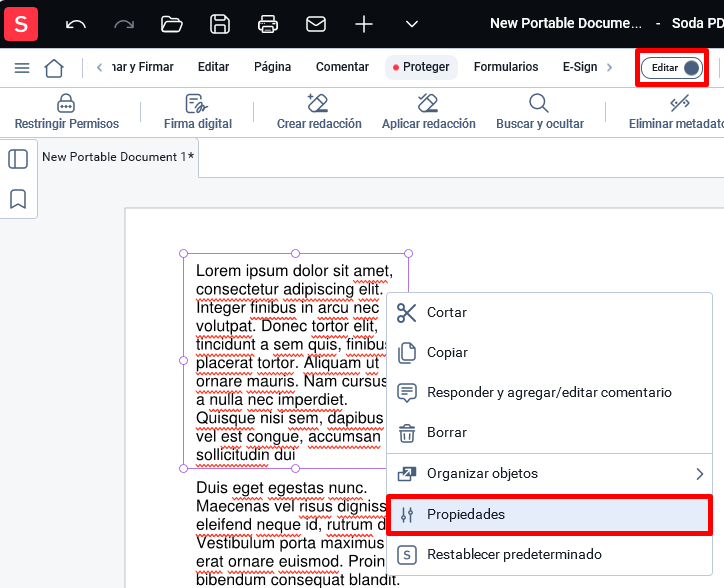Select the Proteger tab
The image size is (724, 588).
[x=421, y=67]
